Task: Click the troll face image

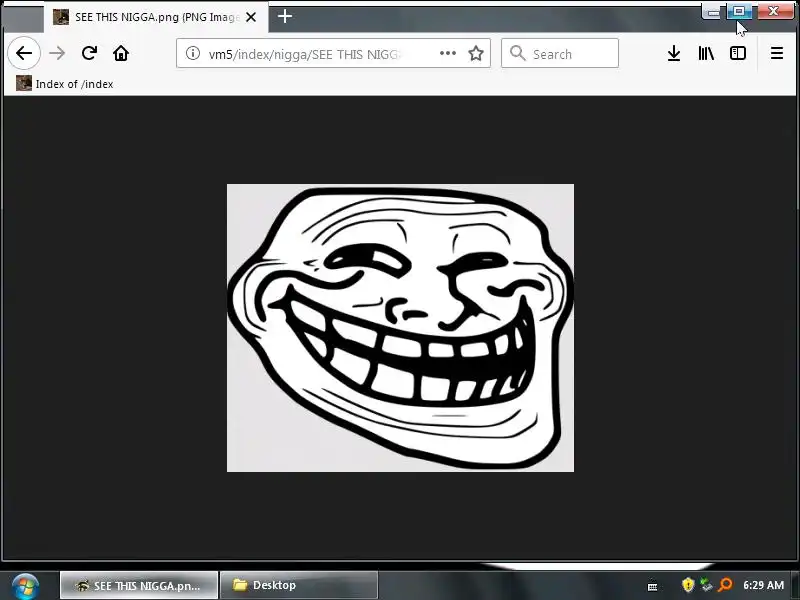Action: 401,328
